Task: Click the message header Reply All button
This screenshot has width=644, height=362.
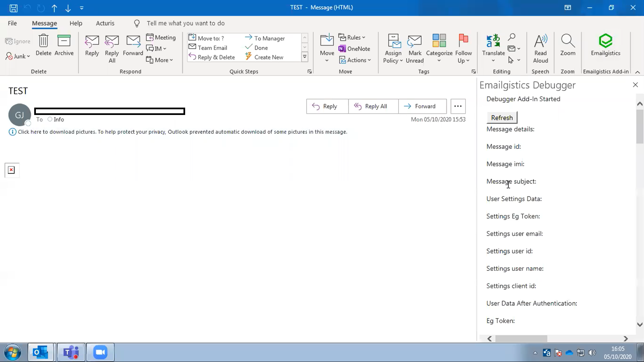Action: [373, 106]
